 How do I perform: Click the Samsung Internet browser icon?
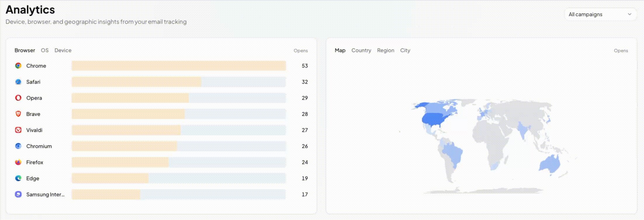point(18,194)
